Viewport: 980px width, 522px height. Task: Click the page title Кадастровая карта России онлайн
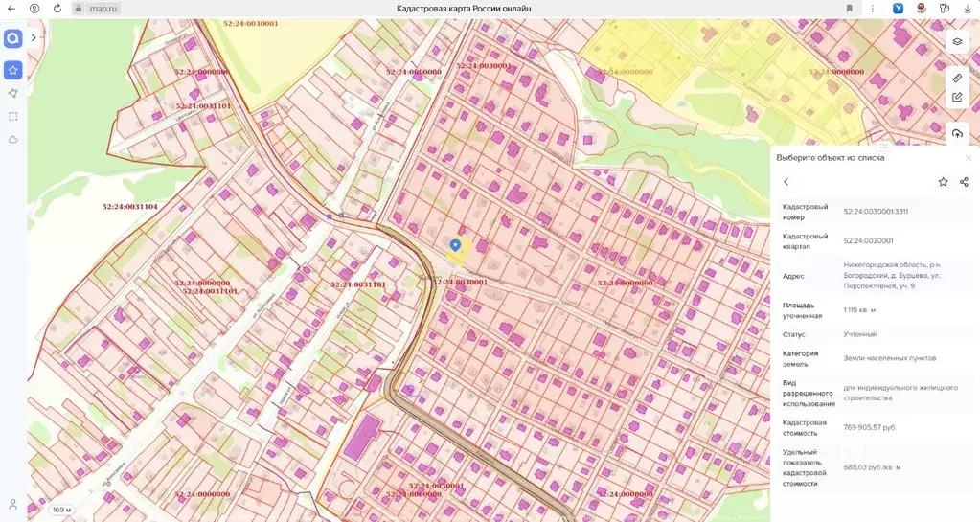pyautogui.click(x=464, y=9)
